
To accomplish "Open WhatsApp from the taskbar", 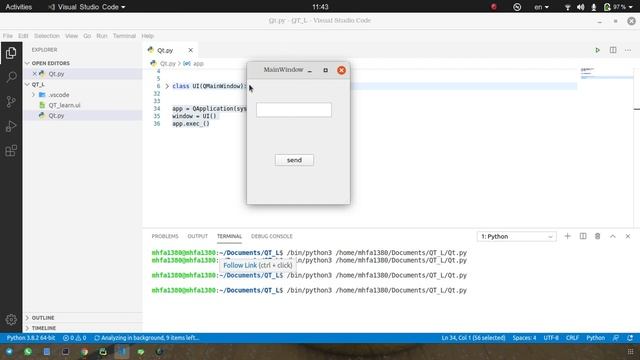I will [x=28, y=351].
